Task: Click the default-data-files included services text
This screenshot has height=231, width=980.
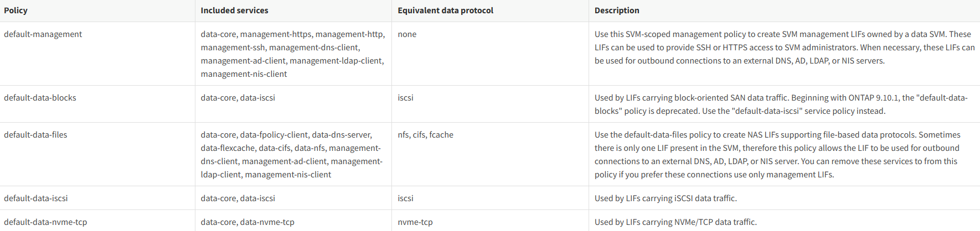Action: tap(291, 155)
